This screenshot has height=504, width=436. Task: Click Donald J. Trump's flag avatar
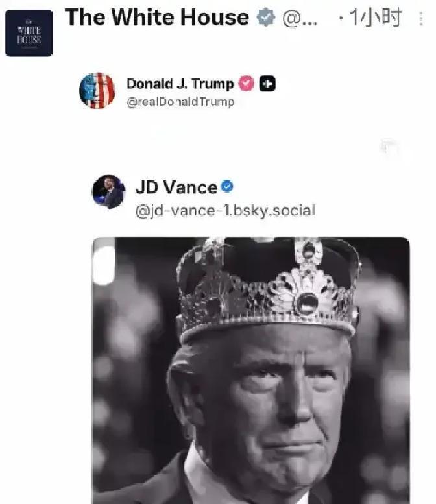97,91
